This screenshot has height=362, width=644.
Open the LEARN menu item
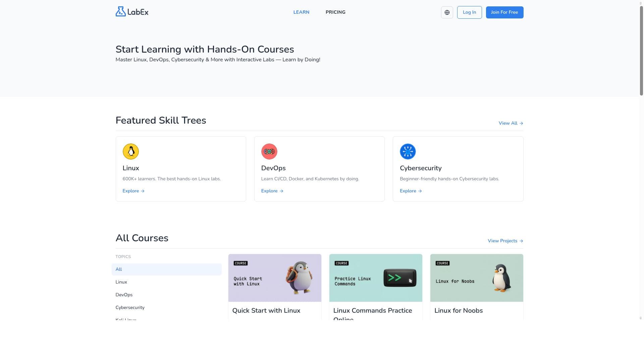tap(301, 12)
